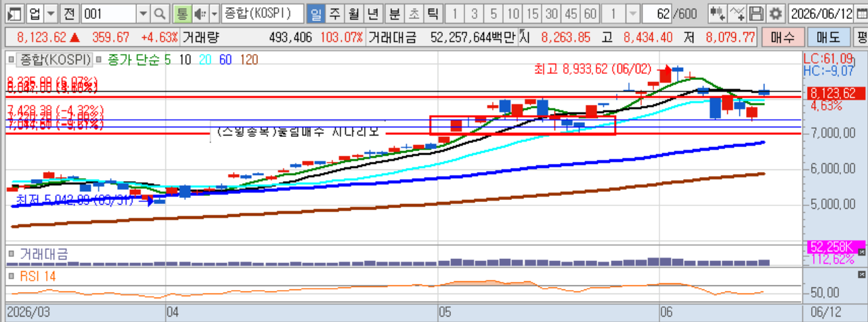This screenshot has width=868, height=322.
Task: Click the 종합(KOSPI) name field
Action: (x=261, y=14)
